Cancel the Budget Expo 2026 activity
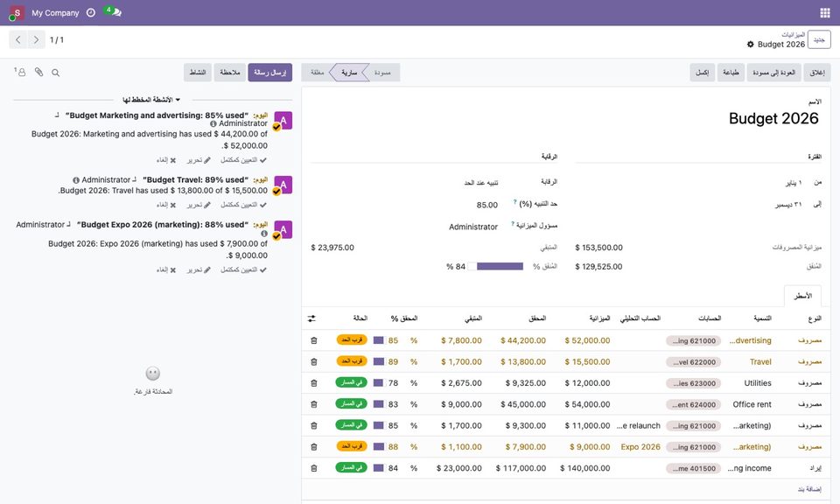 166,269
